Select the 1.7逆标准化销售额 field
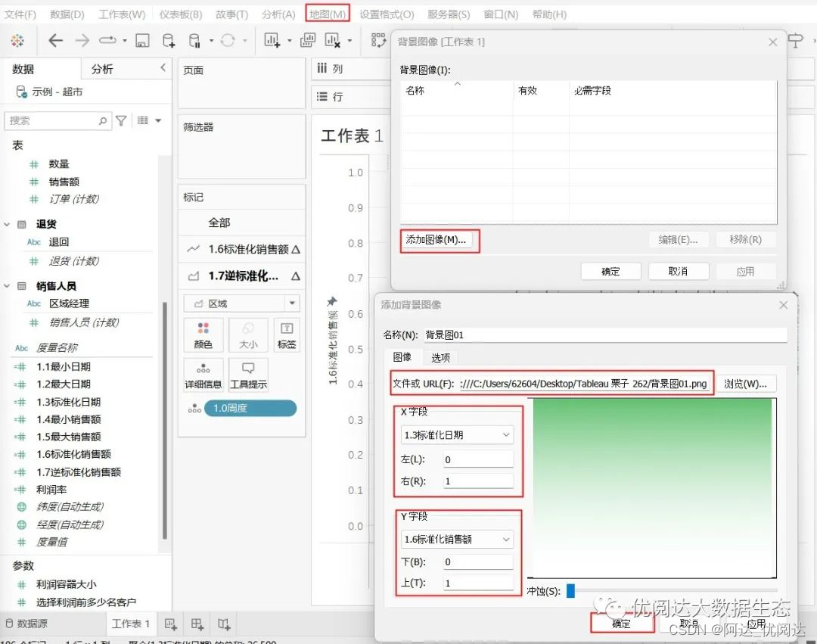The height and width of the screenshot is (644, 817). (x=79, y=472)
